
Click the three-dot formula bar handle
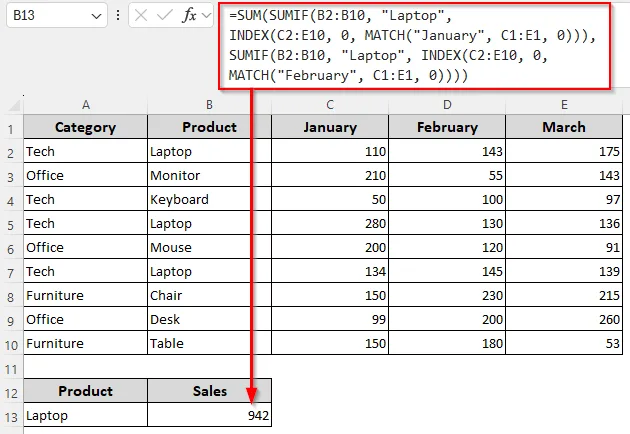pos(118,15)
